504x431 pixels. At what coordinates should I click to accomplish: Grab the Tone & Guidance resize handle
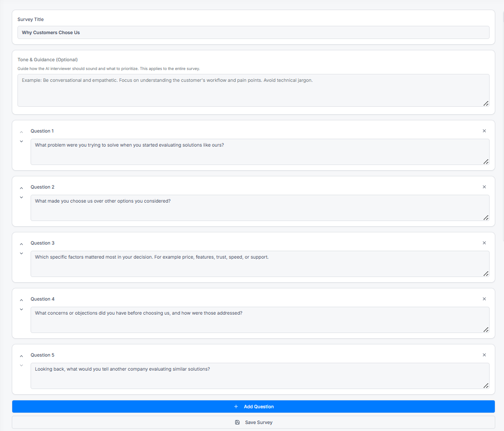coord(486,104)
